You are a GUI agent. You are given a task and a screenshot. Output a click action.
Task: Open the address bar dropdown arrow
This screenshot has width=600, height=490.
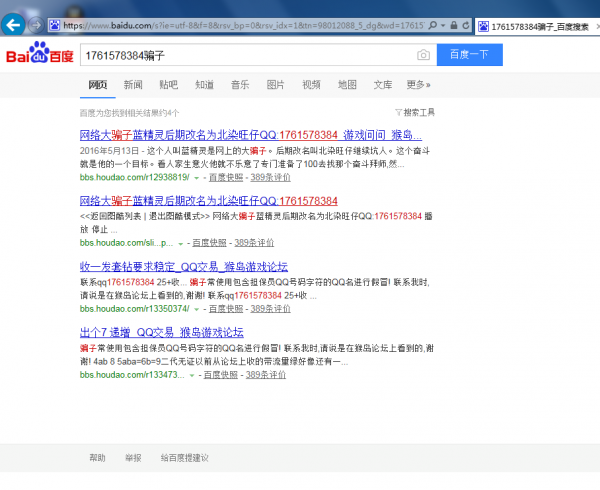tap(443, 26)
